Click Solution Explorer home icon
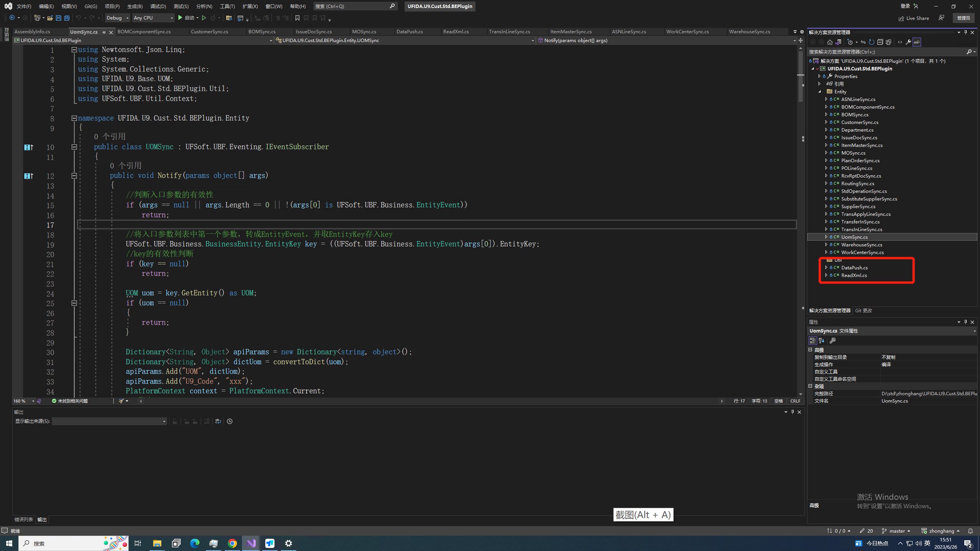The image size is (980, 551). (x=830, y=42)
